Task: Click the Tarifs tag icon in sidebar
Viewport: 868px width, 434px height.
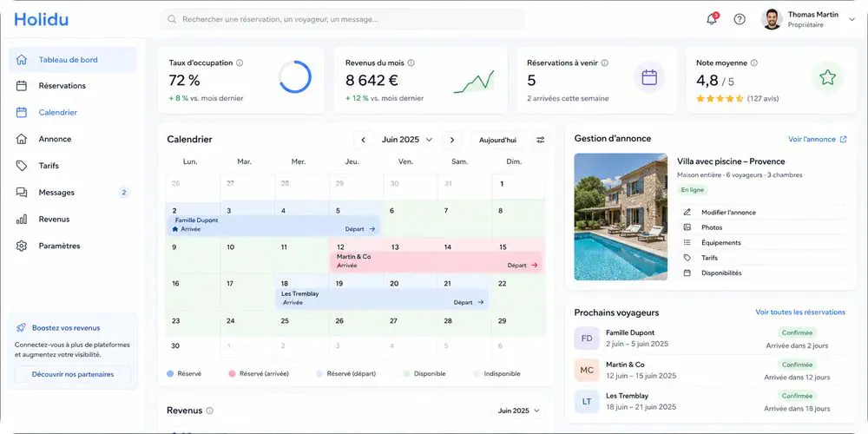Action: (x=22, y=166)
